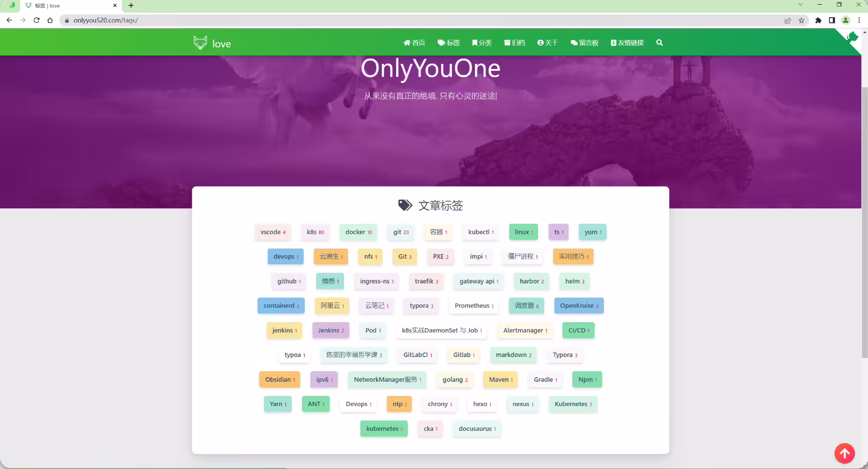Toggle the browser side panel icon

(x=832, y=20)
